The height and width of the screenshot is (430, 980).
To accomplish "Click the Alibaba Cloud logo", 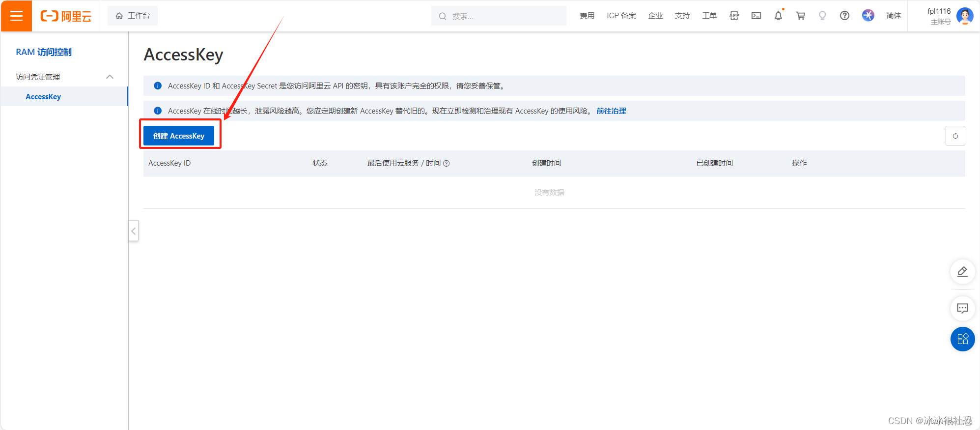I will click(x=66, y=16).
